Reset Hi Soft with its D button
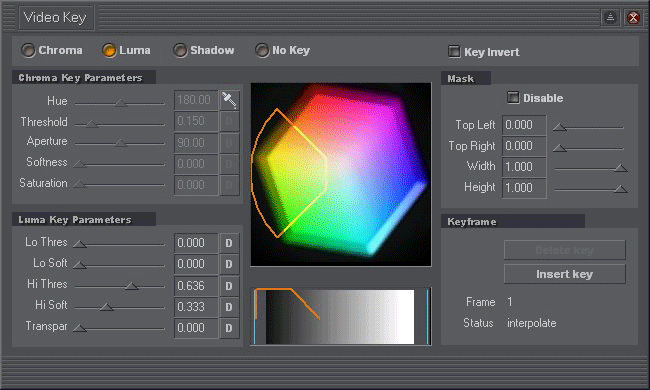Viewport: 650px width, 390px height. [x=229, y=307]
